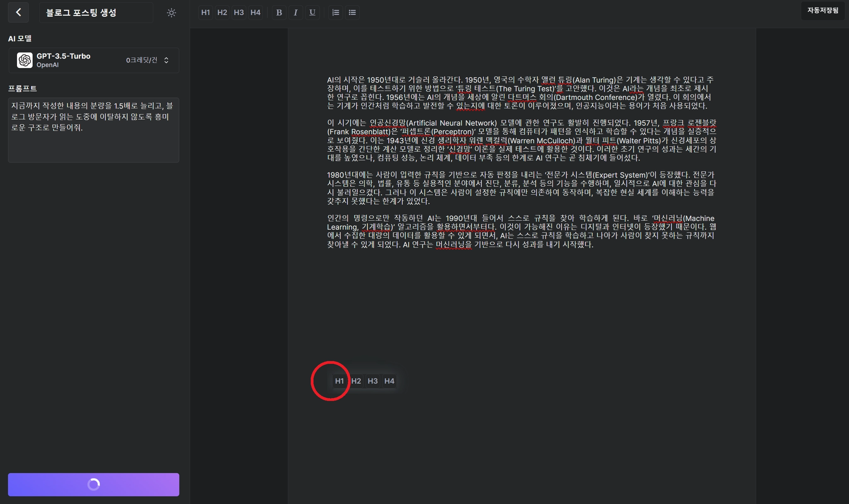Apply H1 heading from the top toolbar
849x504 pixels.
(x=206, y=12)
